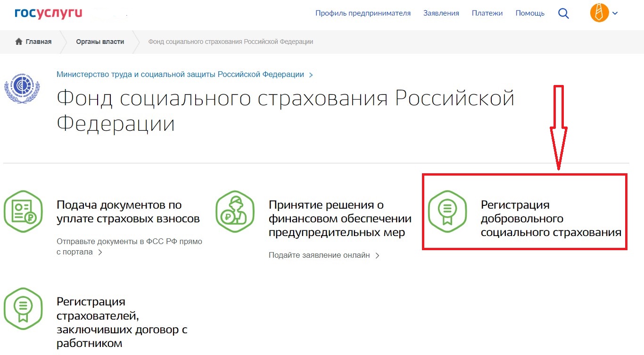The height and width of the screenshot is (355, 644).
Task: Expand the user account dropdown chevron
Action: coord(615,14)
